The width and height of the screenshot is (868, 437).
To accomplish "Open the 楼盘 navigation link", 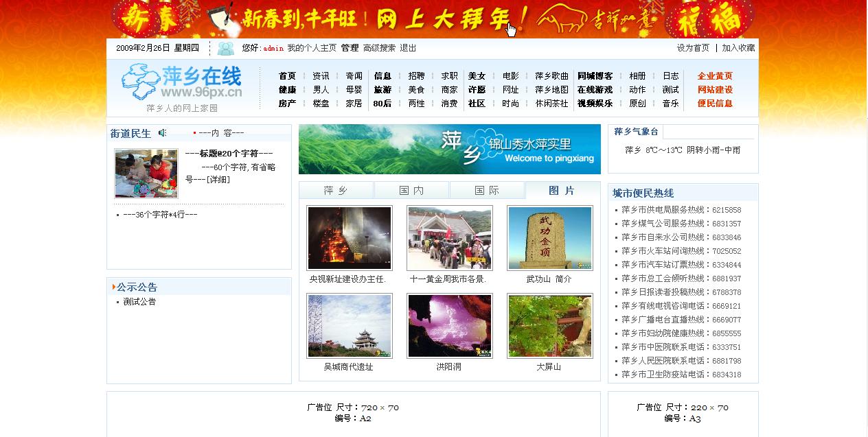I will point(321,104).
